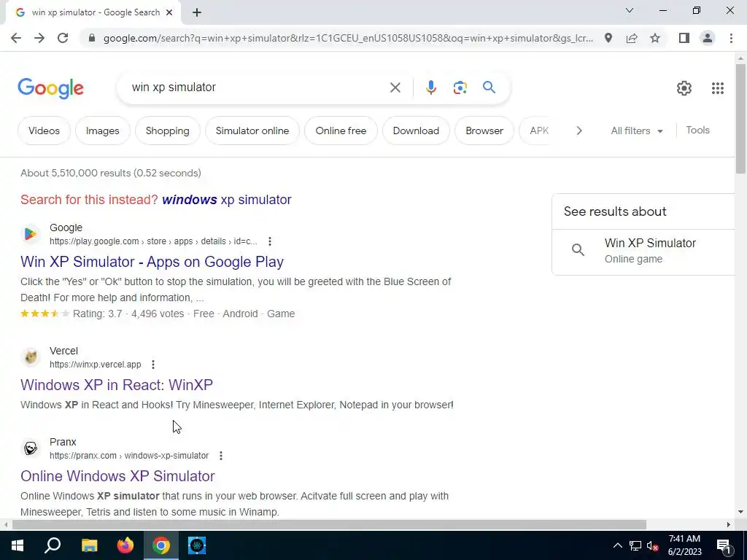Open a new tab
747x560 pixels.
(197, 13)
